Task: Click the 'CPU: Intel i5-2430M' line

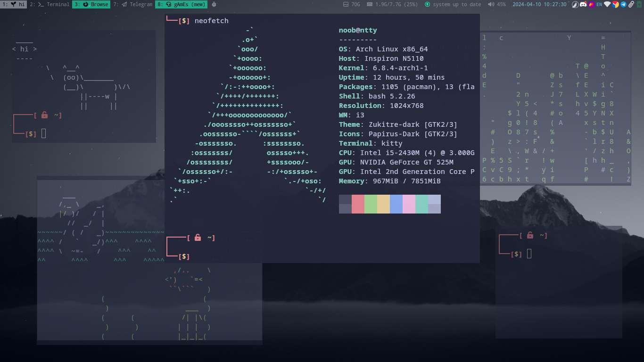Action: 406,153
